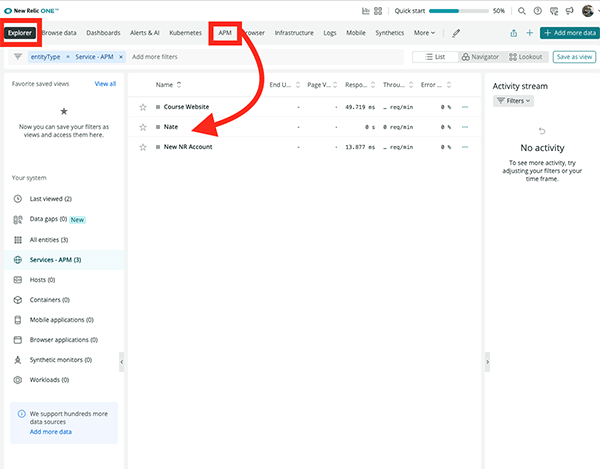
Task: Favorite the Nate entity with star
Action: point(143,127)
